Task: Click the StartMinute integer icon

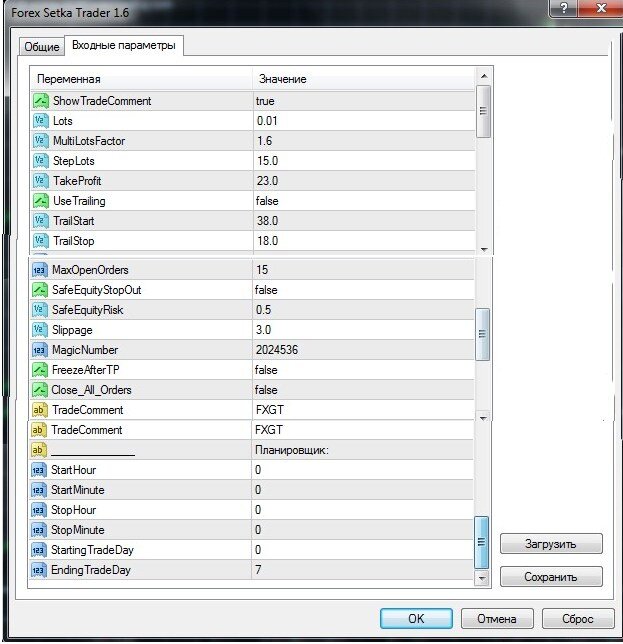Action: point(39,490)
